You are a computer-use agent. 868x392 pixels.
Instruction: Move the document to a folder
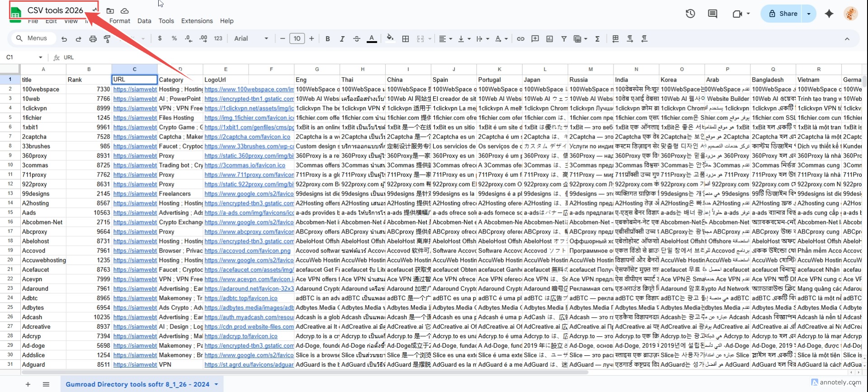point(110,10)
